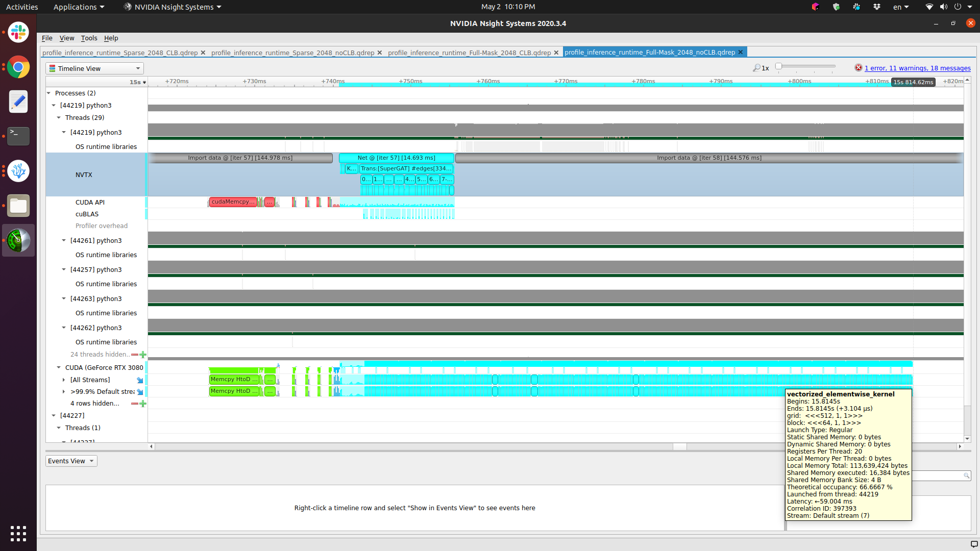Open the Tools menu

tap(89, 38)
